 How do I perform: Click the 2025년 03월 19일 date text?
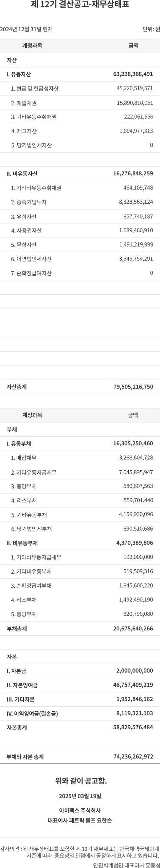[80, 795]
